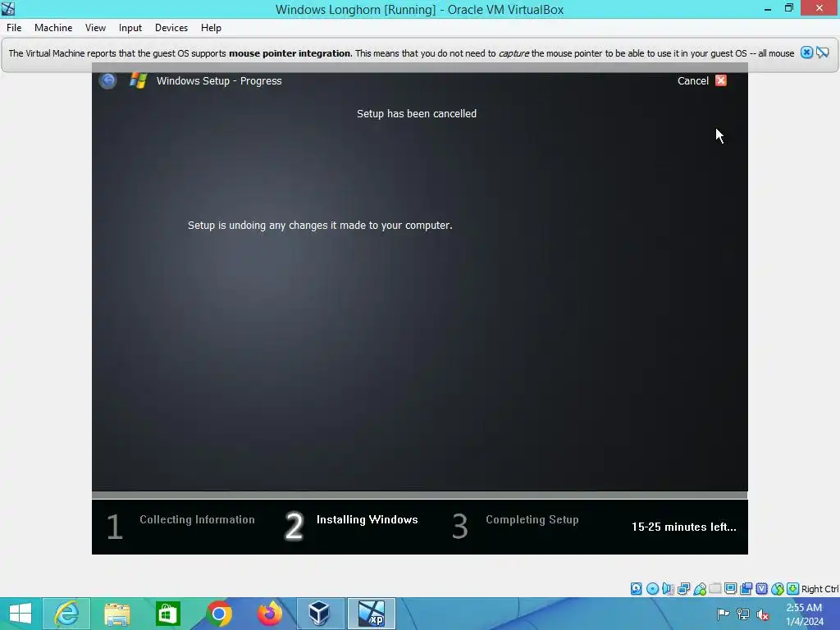Click the keyboard capture green arrow icon

click(793, 589)
